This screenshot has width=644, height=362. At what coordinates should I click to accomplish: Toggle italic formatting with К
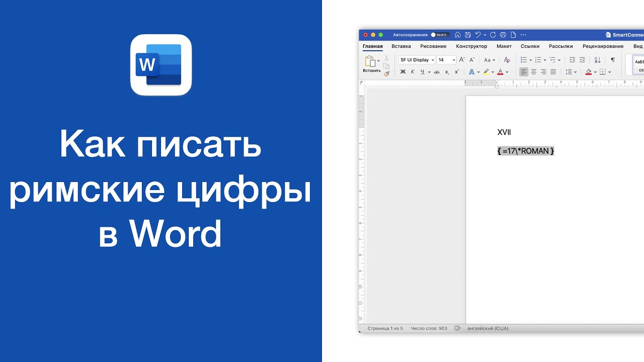413,72
